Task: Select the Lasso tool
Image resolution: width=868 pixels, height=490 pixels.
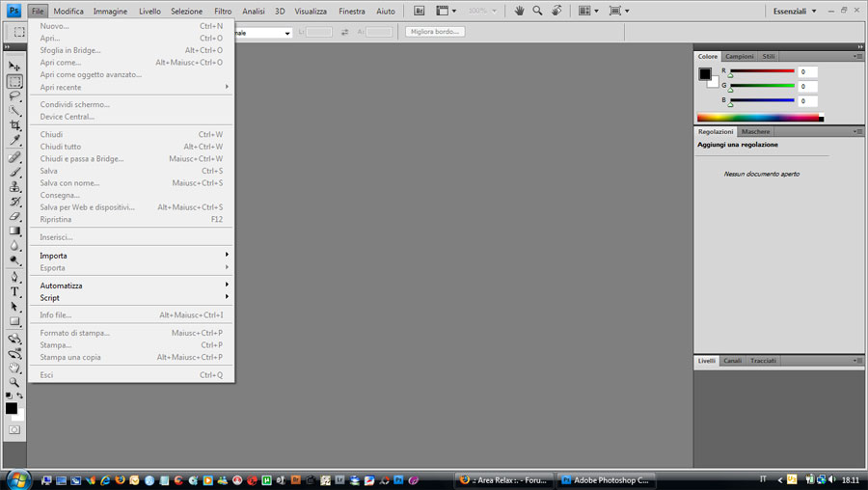Action: pyautogui.click(x=14, y=96)
